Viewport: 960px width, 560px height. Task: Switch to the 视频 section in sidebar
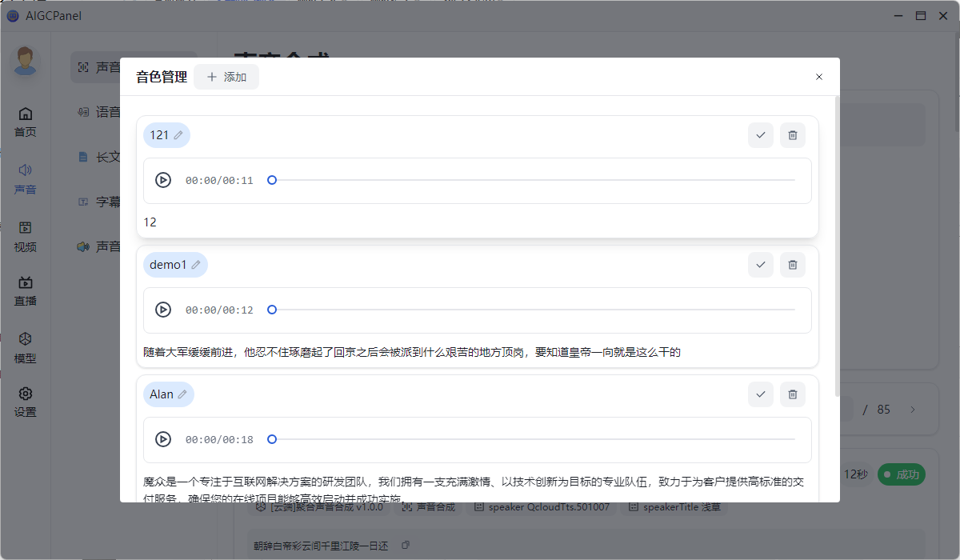click(26, 237)
